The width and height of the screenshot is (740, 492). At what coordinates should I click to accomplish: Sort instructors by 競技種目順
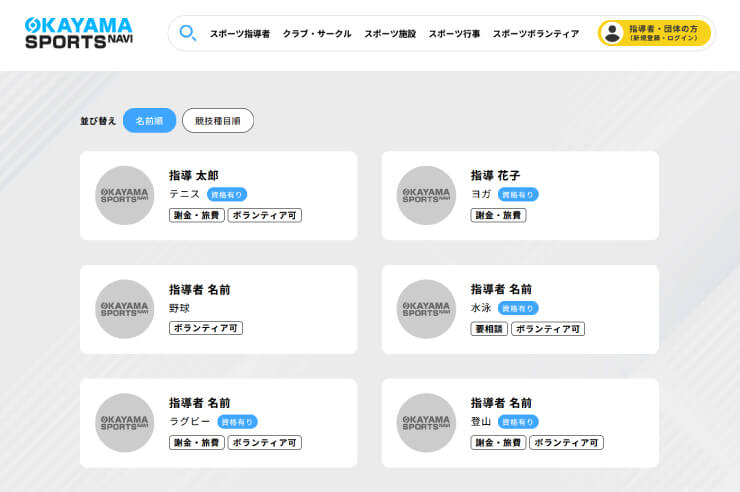(x=217, y=121)
